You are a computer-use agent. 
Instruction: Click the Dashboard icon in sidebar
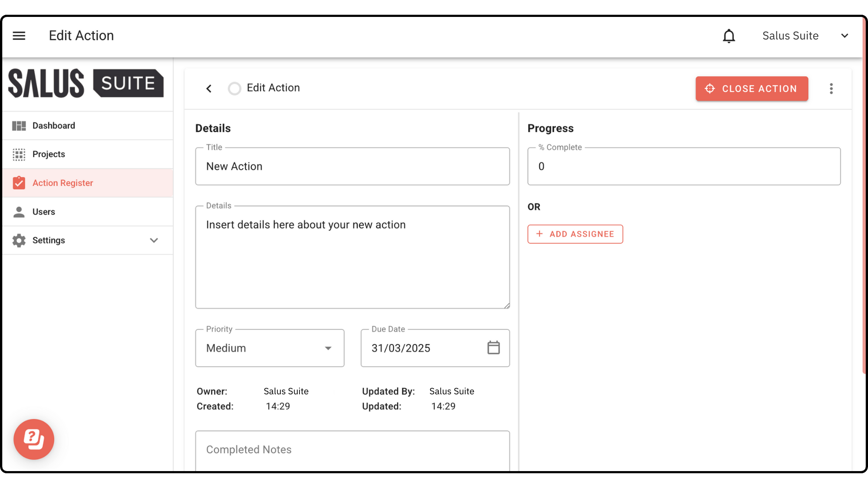[19, 126]
